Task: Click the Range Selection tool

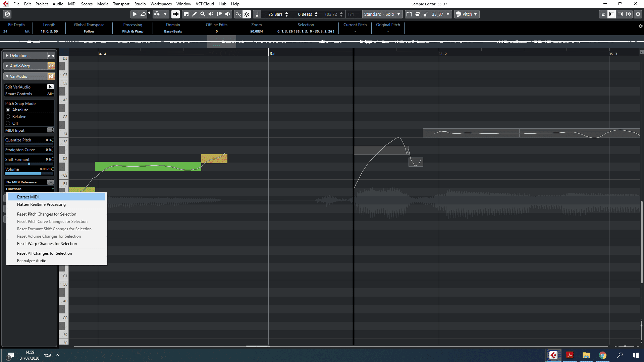Action: 186,14
